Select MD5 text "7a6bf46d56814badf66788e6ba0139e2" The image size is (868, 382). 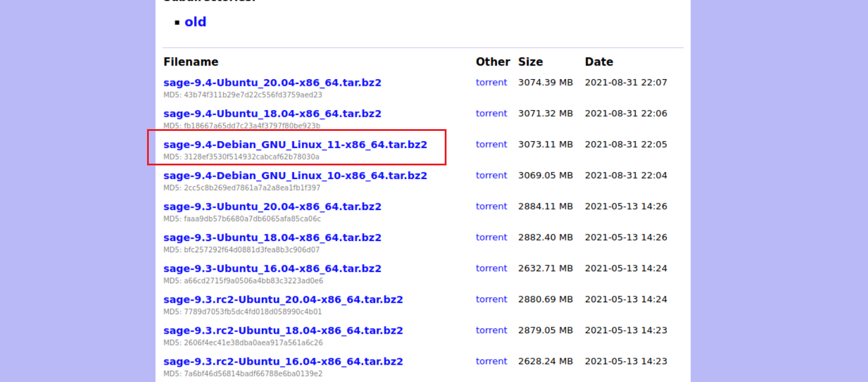point(253,373)
